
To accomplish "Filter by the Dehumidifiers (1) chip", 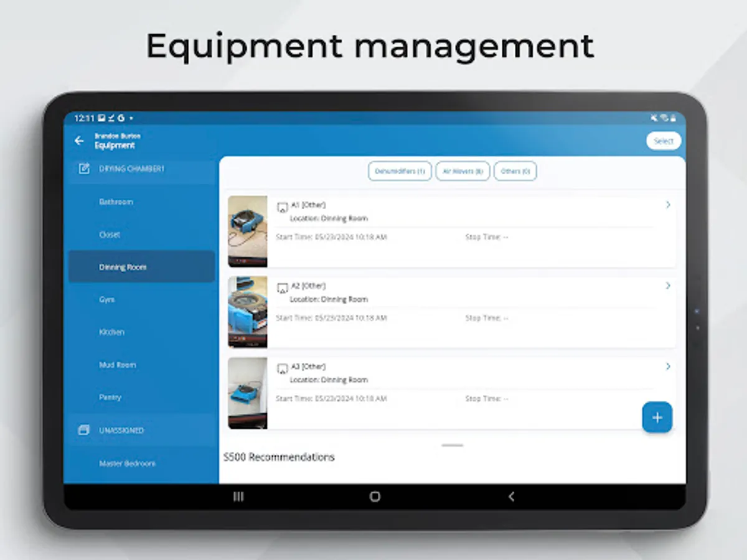I will pyautogui.click(x=400, y=171).
